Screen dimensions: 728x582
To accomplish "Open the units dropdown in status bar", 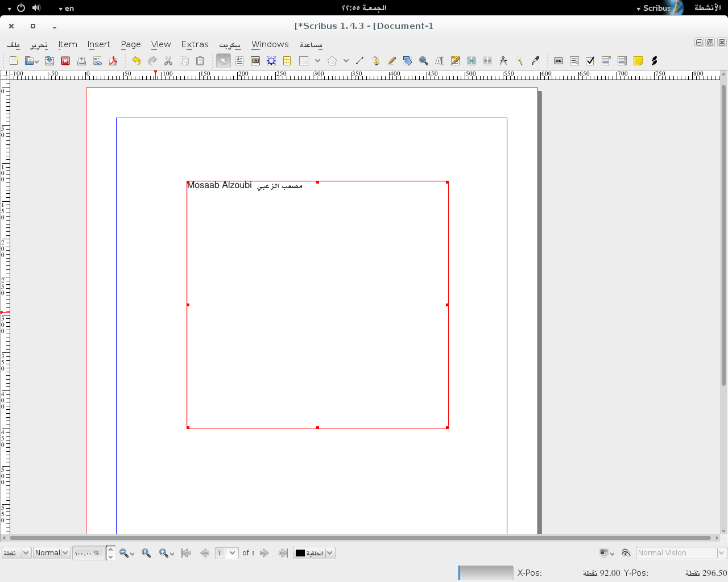I will tap(16, 553).
